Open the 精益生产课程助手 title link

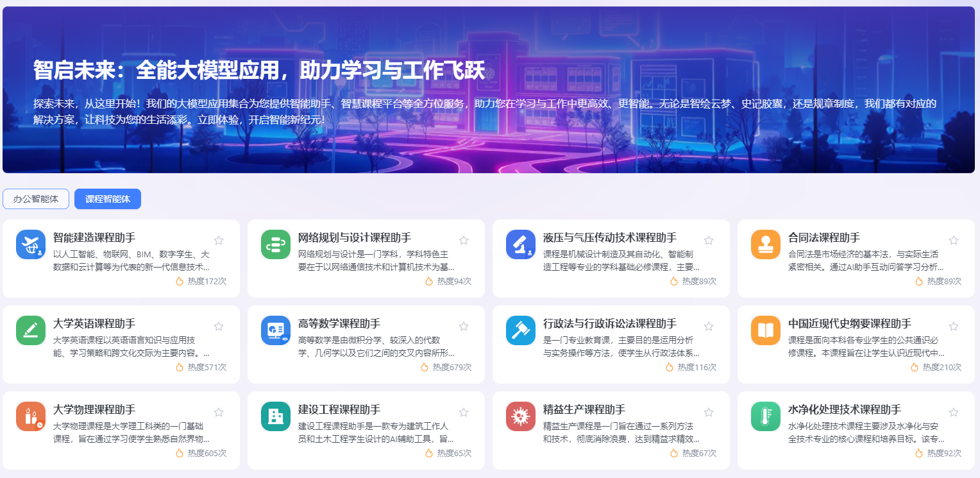point(584,409)
